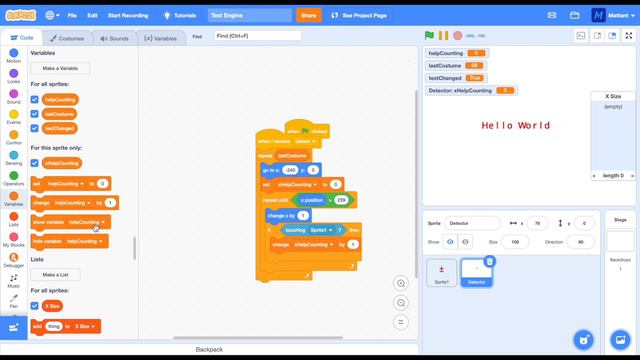Enter fullscreen stage mode
The image size is (640, 360).
629,36
